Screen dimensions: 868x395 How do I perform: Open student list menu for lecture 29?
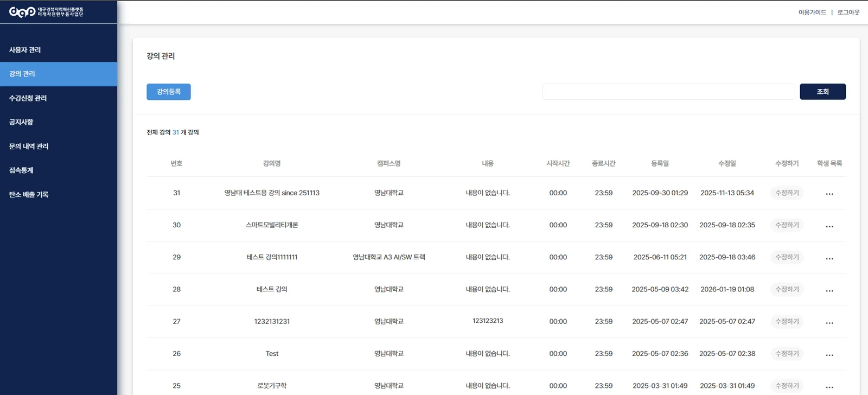click(829, 258)
